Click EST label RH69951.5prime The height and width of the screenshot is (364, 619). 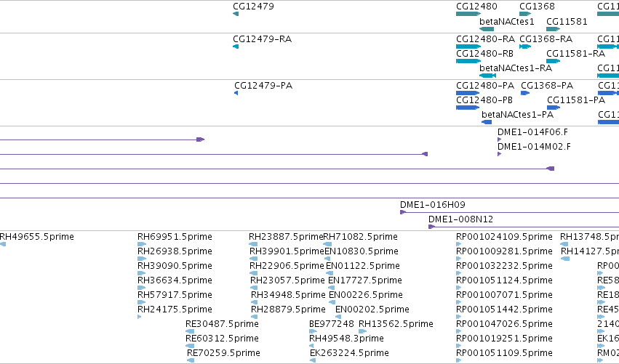(175, 237)
